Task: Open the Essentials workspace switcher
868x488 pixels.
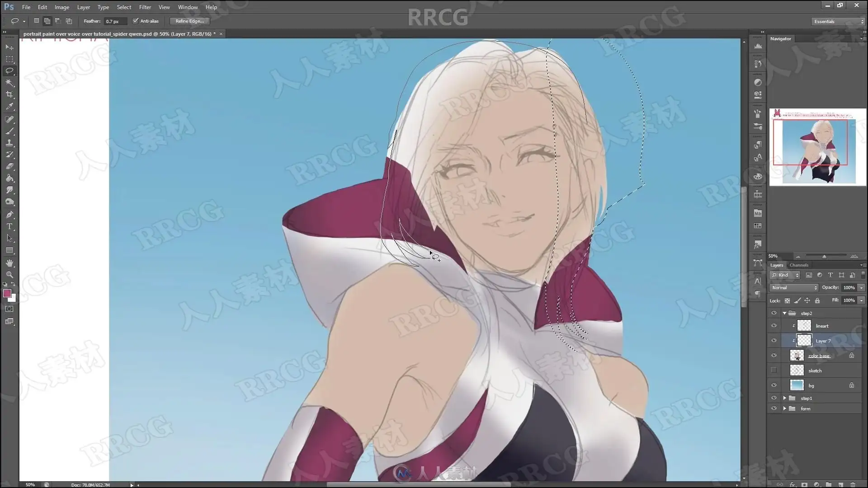Action: point(839,22)
